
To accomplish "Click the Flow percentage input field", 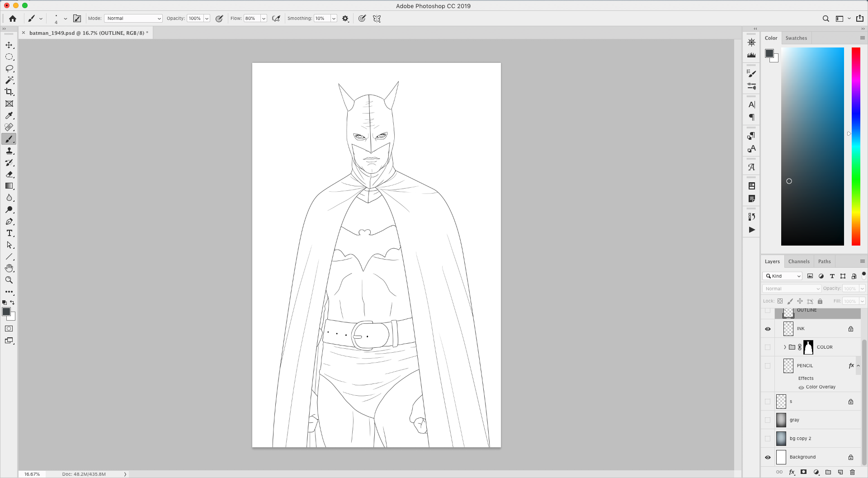I will pos(251,19).
